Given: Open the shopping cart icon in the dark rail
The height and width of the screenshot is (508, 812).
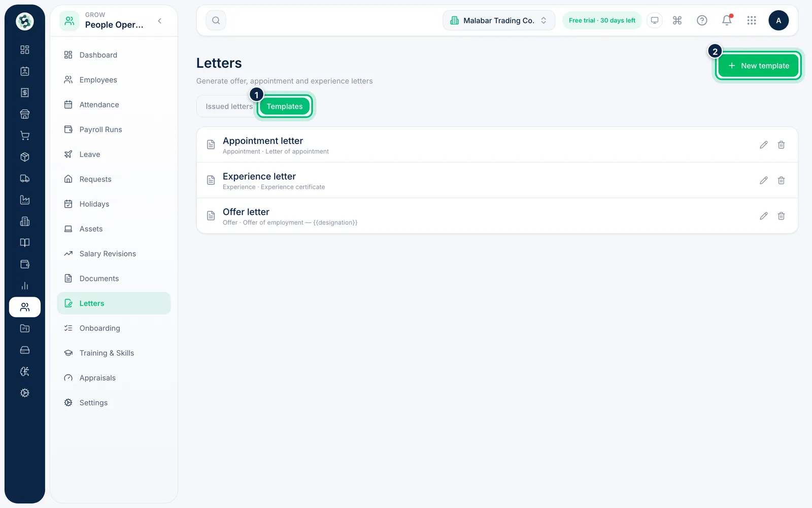Looking at the screenshot, I should (24, 136).
